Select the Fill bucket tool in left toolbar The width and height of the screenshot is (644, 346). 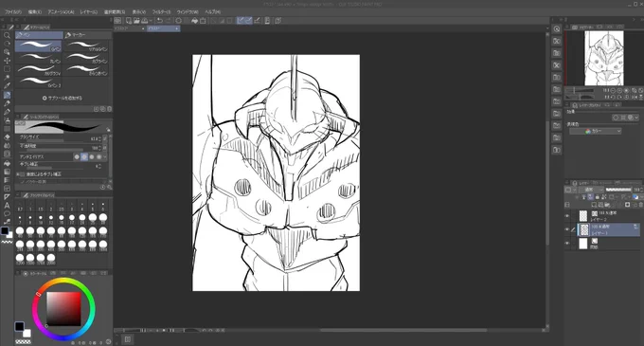pyautogui.click(x=7, y=163)
